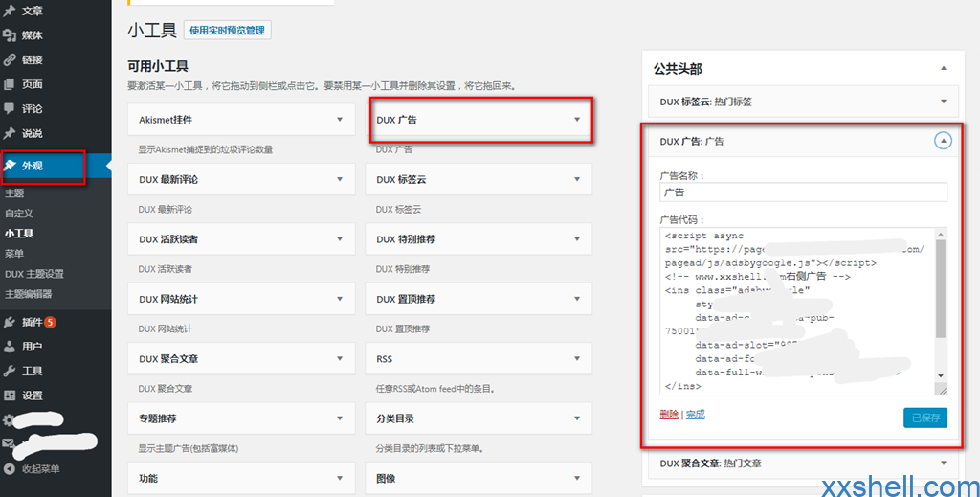Click the 广告名称 input field
The height and width of the screenshot is (497, 980).
click(803, 192)
